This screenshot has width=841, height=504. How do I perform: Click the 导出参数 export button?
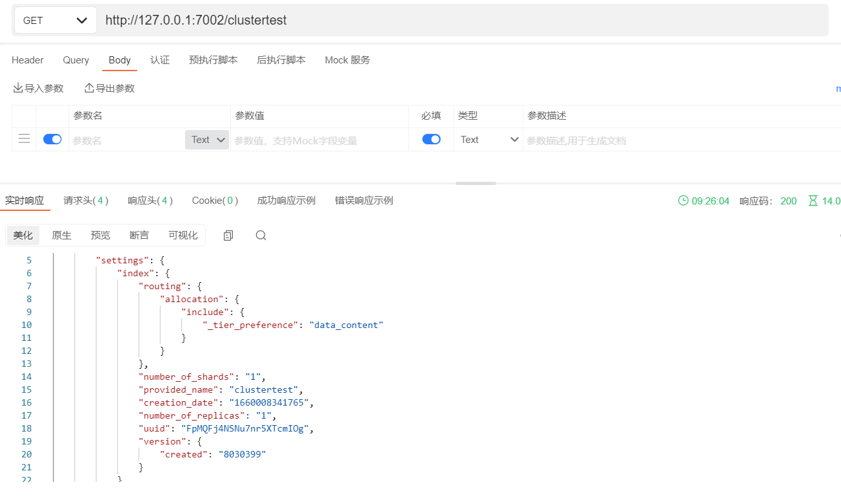(x=109, y=88)
